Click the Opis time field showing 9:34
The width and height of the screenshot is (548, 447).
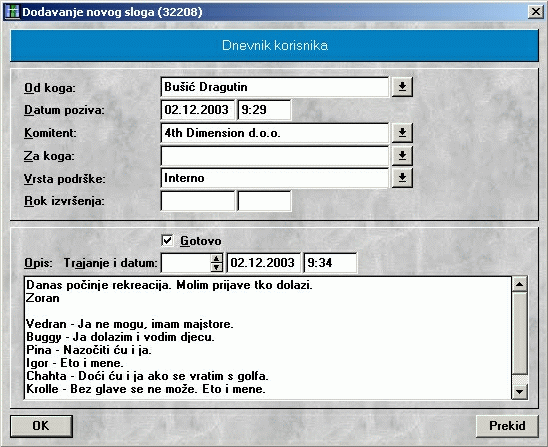tap(330, 263)
